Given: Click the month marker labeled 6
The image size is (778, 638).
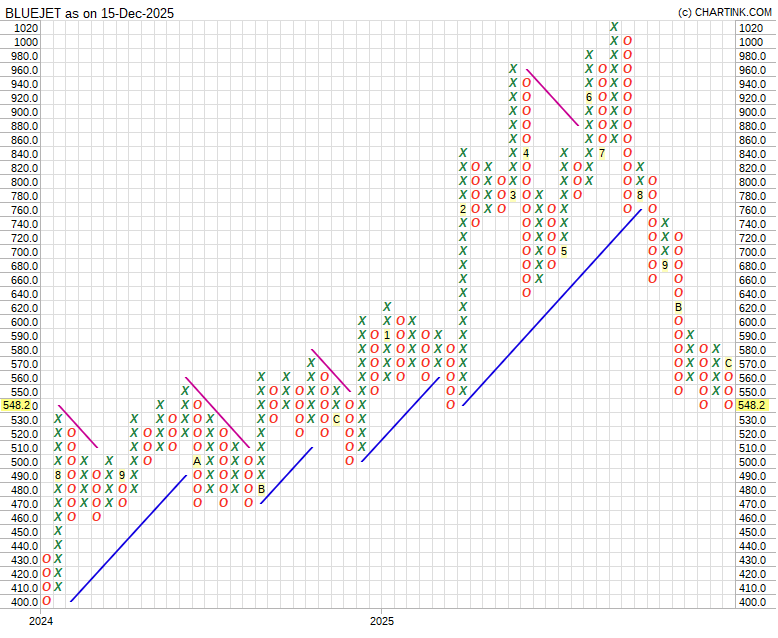Looking at the screenshot, I should 589,97.
